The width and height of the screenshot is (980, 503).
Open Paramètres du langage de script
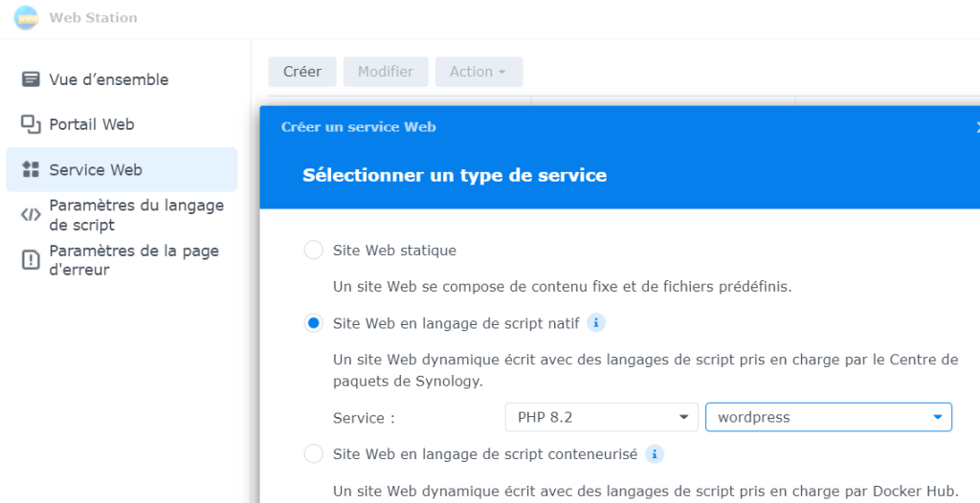coord(122,215)
